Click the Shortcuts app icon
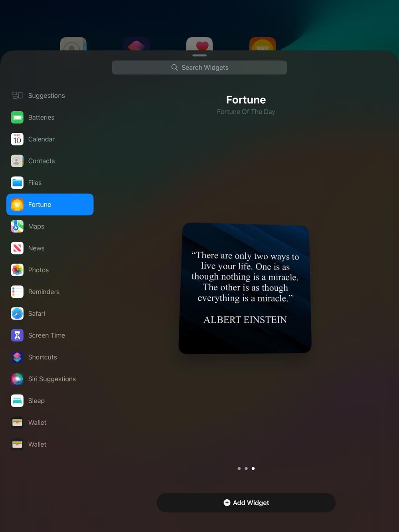The height and width of the screenshot is (532, 399). coord(17,357)
